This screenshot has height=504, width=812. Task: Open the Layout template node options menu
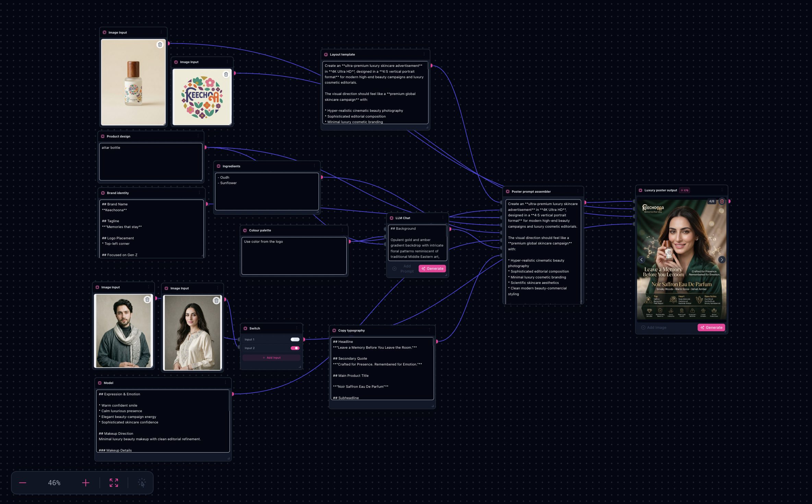[x=424, y=54]
